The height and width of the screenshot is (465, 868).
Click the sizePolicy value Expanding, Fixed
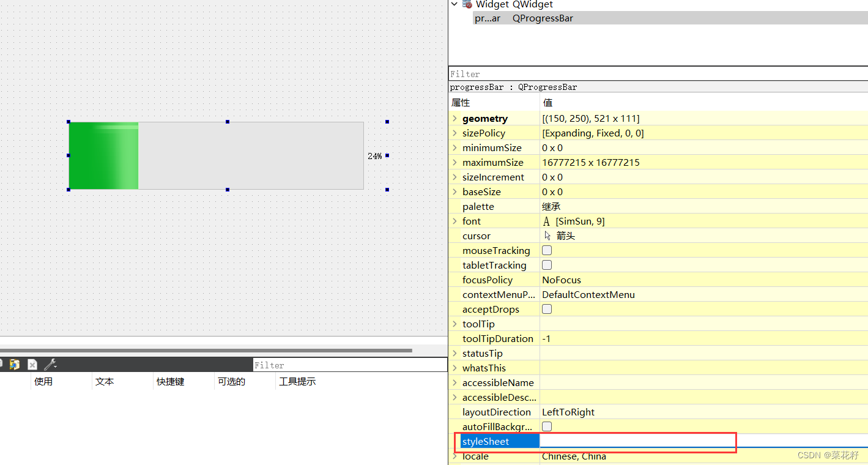593,133
